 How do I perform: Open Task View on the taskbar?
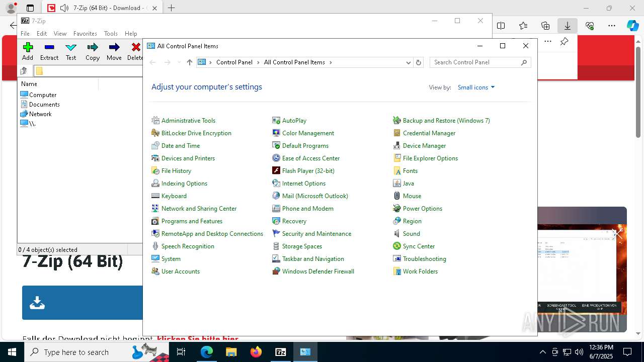tap(182, 352)
